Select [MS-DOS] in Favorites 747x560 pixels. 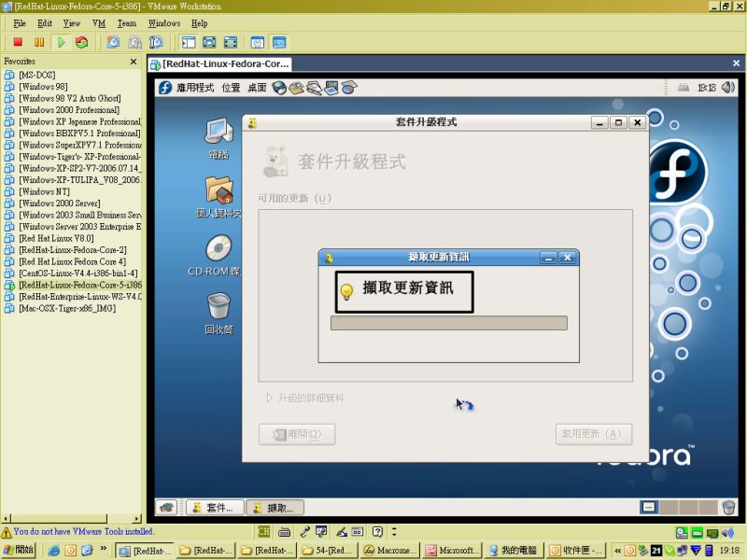pos(36,75)
